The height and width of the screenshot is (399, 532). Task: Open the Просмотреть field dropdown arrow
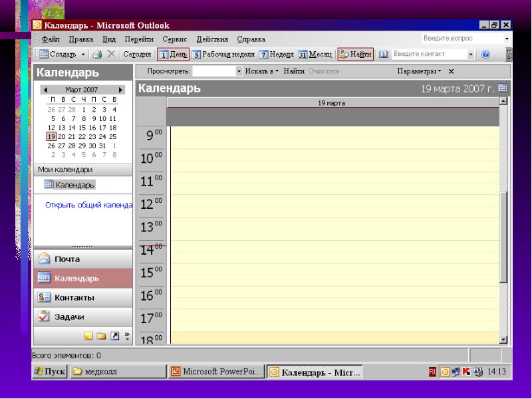(x=239, y=71)
